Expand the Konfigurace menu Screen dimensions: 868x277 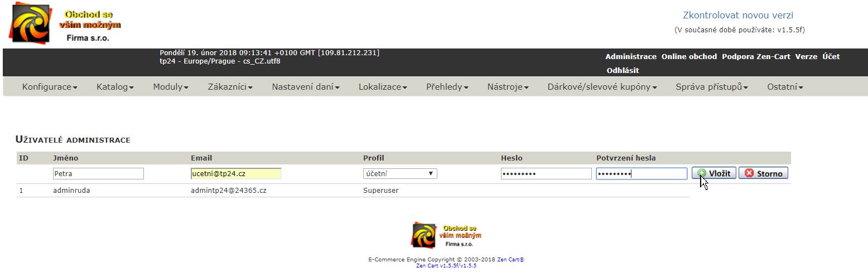pos(50,87)
